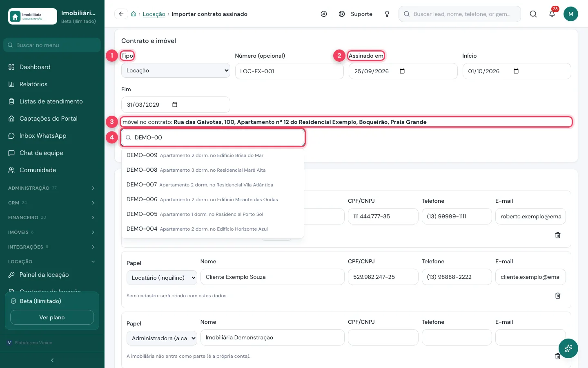The image size is (588, 368).
Task: Open the user avatar M menu
Action: click(x=571, y=14)
